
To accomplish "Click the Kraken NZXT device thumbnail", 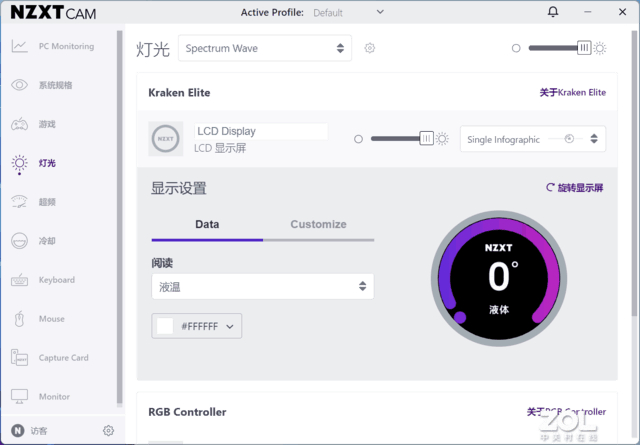I will click(x=166, y=139).
